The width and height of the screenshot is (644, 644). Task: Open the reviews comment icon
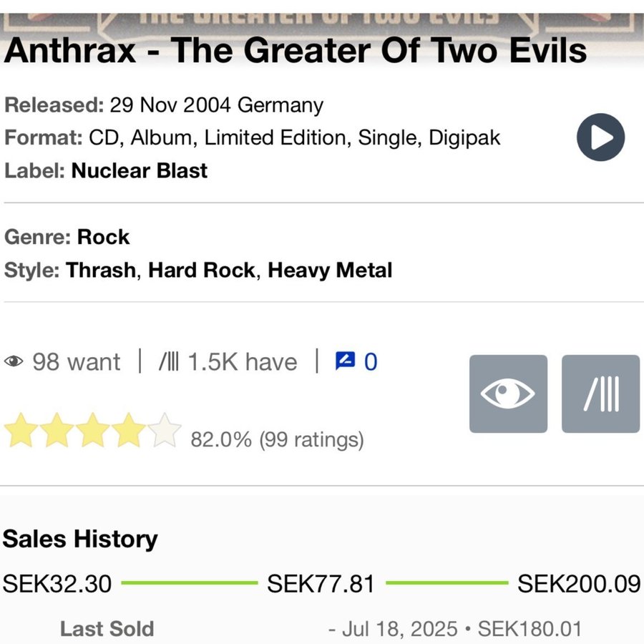[x=345, y=361]
